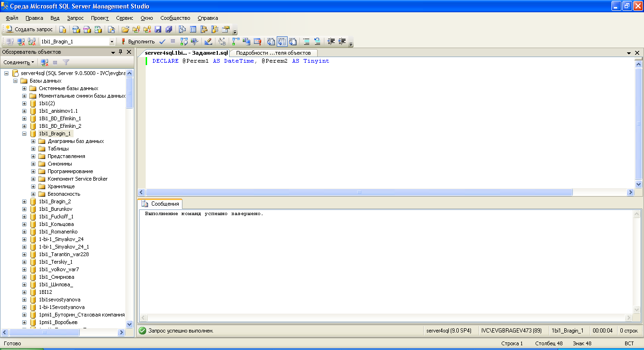This screenshot has height=350, width=644.
Task: Comment out the selected lines
Action: coord(305,42)
